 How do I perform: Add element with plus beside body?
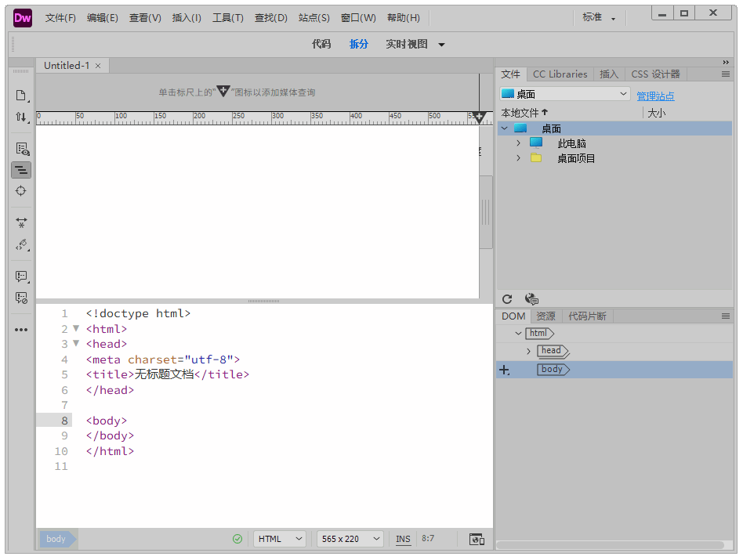(504, 370)
